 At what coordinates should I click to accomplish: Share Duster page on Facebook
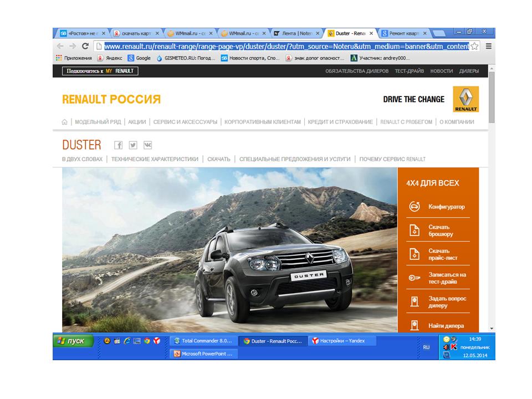[x=118, y=145]
